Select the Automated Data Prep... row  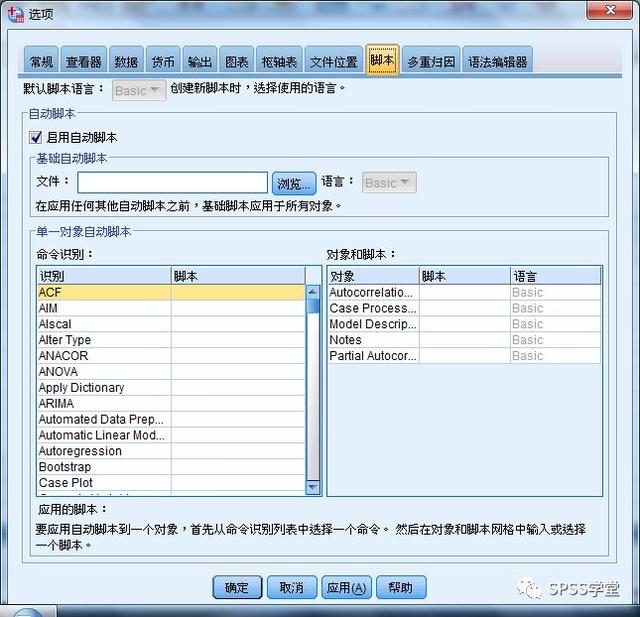pos(171,420)
